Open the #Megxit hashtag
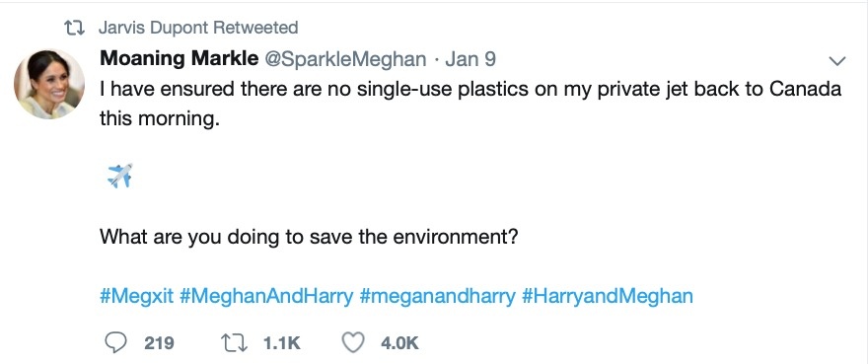Viewport: 868px width, 364px height. click(137, 296)
